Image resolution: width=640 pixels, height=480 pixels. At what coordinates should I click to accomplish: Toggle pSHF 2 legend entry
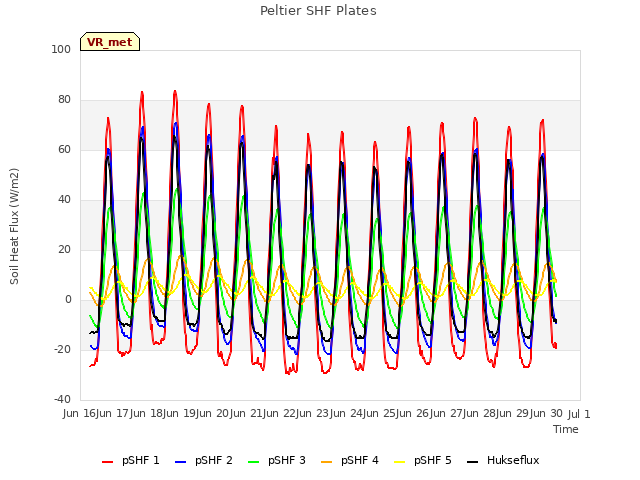[x=204, y=460]
